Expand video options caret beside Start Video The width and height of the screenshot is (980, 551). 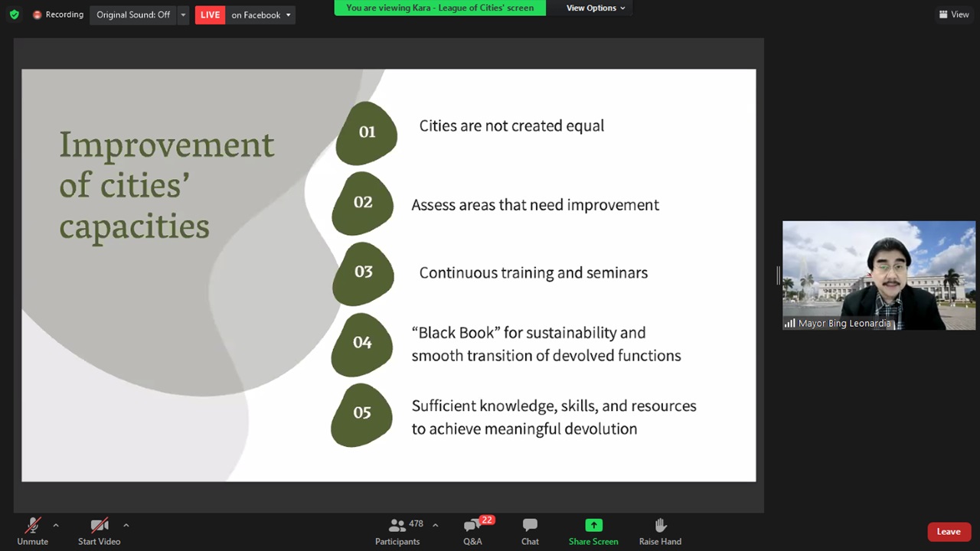[x=126, y=525]
